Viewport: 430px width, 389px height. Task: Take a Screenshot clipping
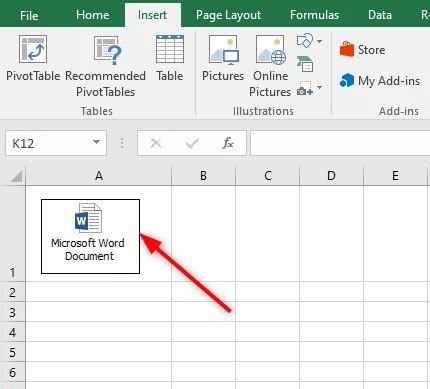[305, 89]
